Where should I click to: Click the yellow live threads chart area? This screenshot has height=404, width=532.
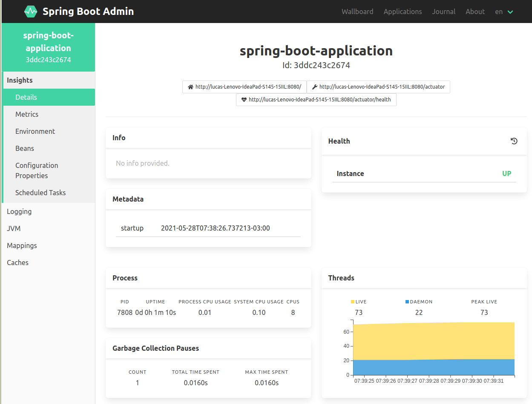434,341
